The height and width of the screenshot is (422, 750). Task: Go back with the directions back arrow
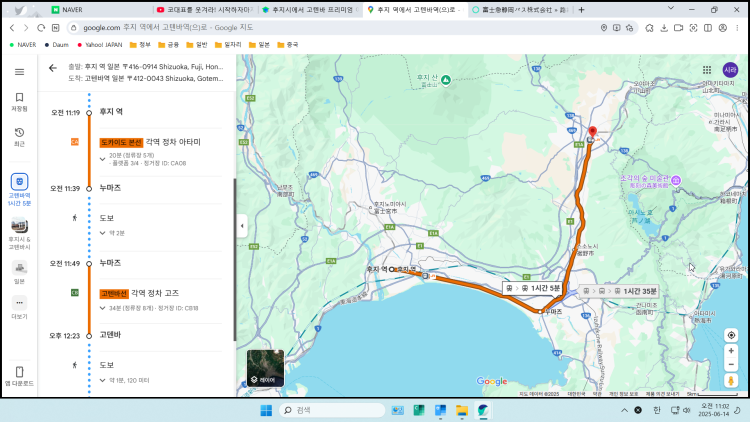[x=53, y=68]
